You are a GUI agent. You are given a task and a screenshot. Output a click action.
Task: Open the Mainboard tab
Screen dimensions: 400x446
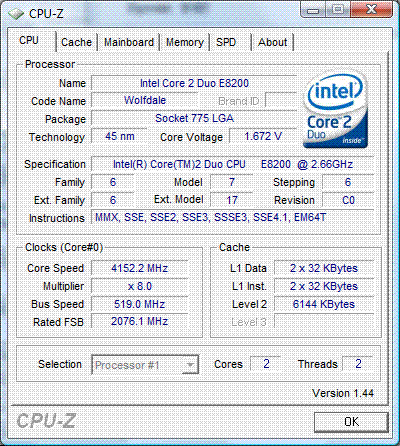129,42
